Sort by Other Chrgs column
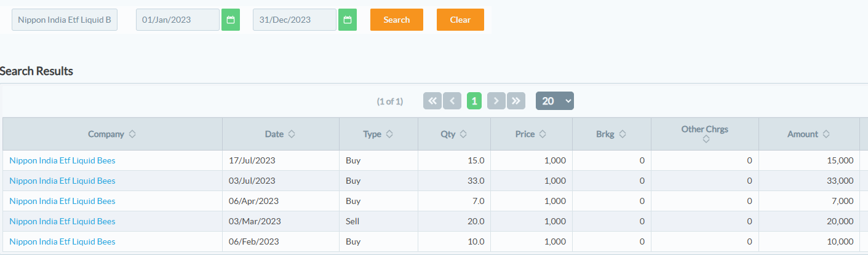Image resolution: width=868 pixels, height=255 pixels. tap(706, 139)
